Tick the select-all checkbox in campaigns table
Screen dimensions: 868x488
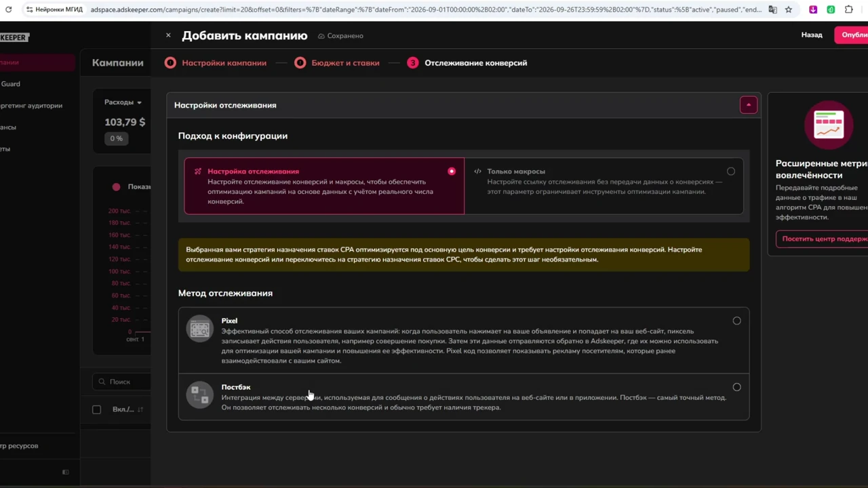[x=96, y=409]
